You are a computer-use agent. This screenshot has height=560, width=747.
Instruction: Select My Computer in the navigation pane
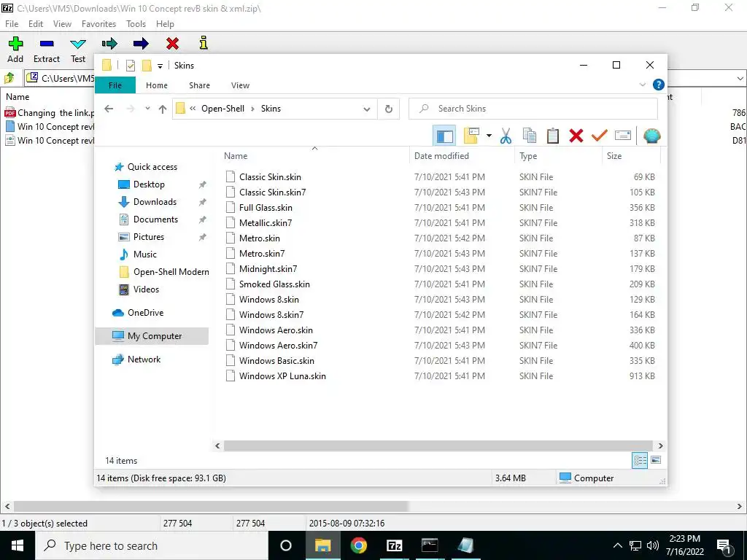[152, 336]
